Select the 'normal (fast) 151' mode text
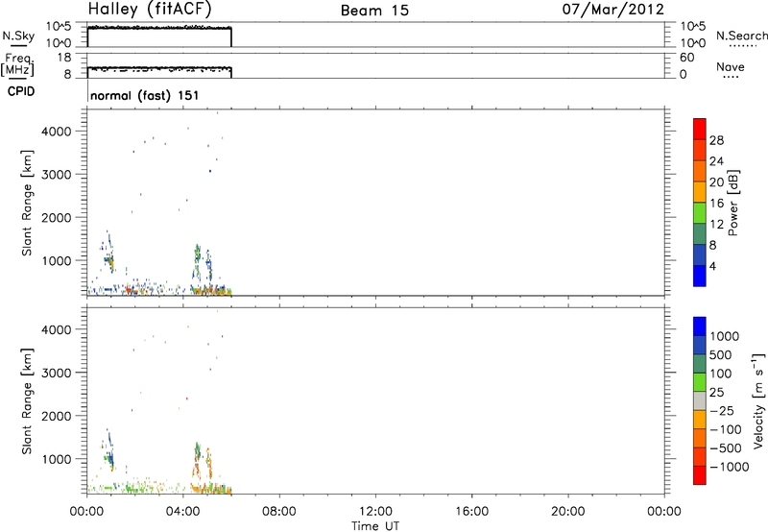The height and width of the screenshot is (532, 768). click(x=145, y=95)
